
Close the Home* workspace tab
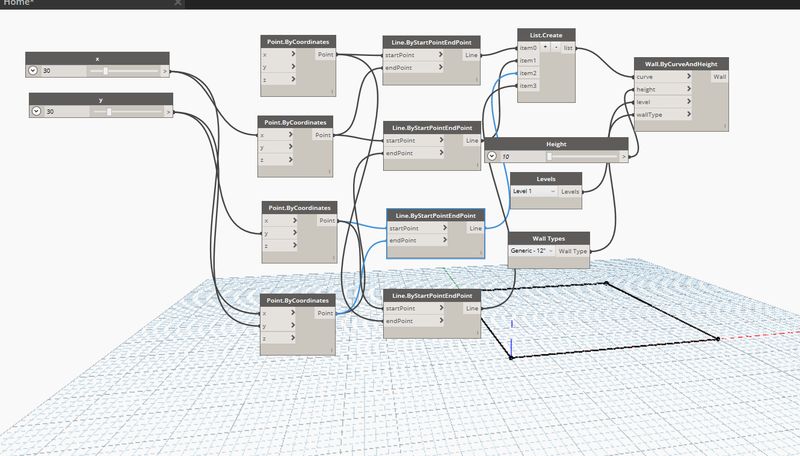click(x=178, y=3)
